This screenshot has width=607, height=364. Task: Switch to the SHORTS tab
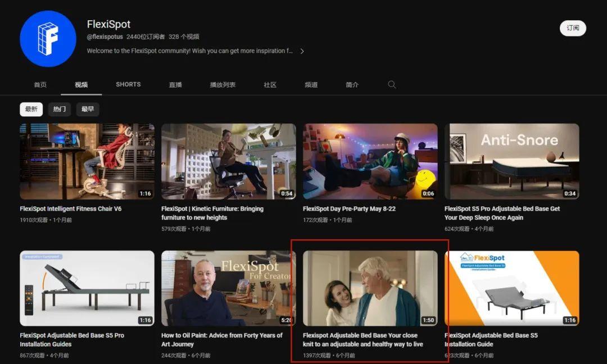[128, 84]
